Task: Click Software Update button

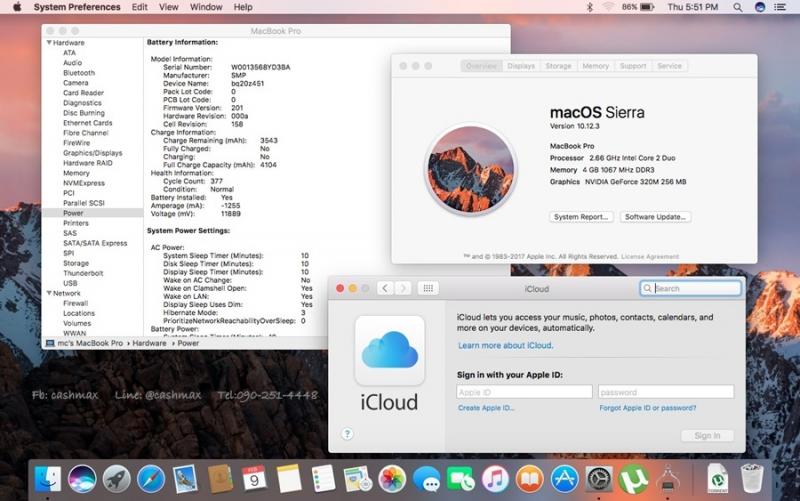Action: [x=656, y=217]
